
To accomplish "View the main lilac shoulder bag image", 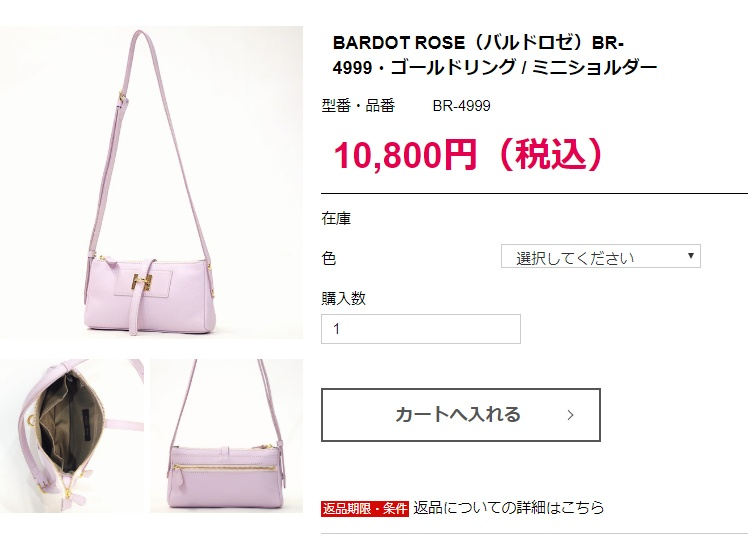I will [151, 182].
